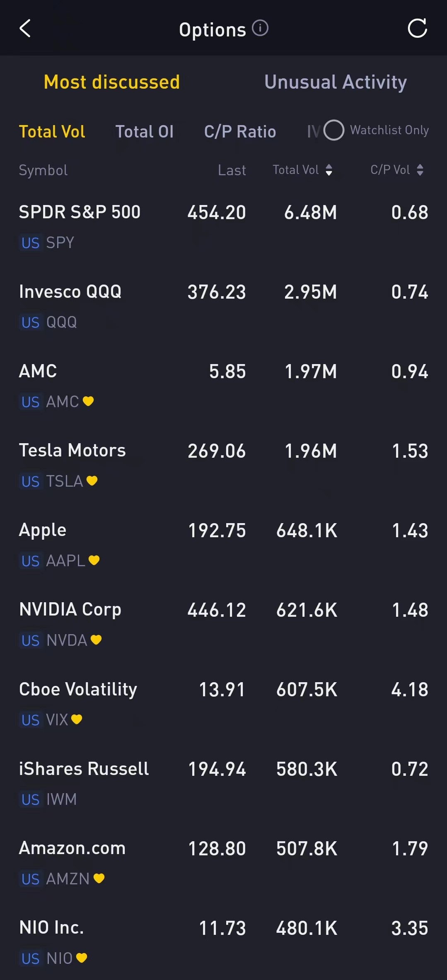Screen dimensions: 447x980
Task: Click the heart icon beside VIX
Action: (77, 719)
